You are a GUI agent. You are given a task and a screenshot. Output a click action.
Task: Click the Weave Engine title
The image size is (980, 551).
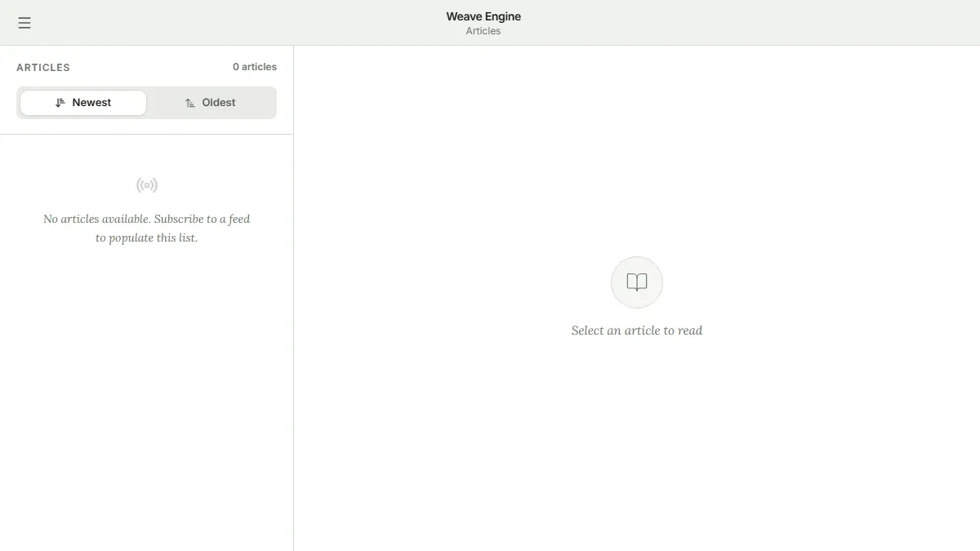pyautogui.click(x=483, y=16)
